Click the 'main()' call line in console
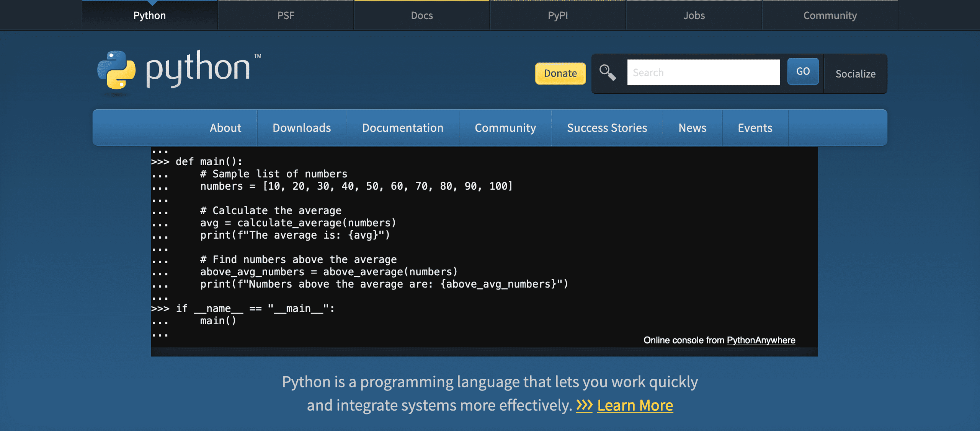The height and width of the screenshot is (431, 980). tap(218, 320)
